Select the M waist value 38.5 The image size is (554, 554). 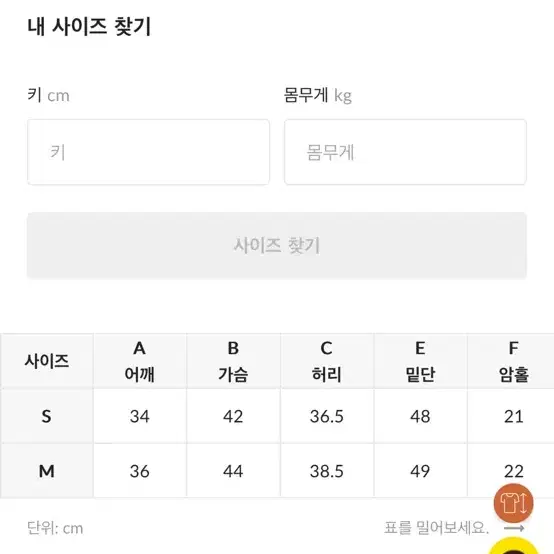pyautogui.click(x=327, y=471)
